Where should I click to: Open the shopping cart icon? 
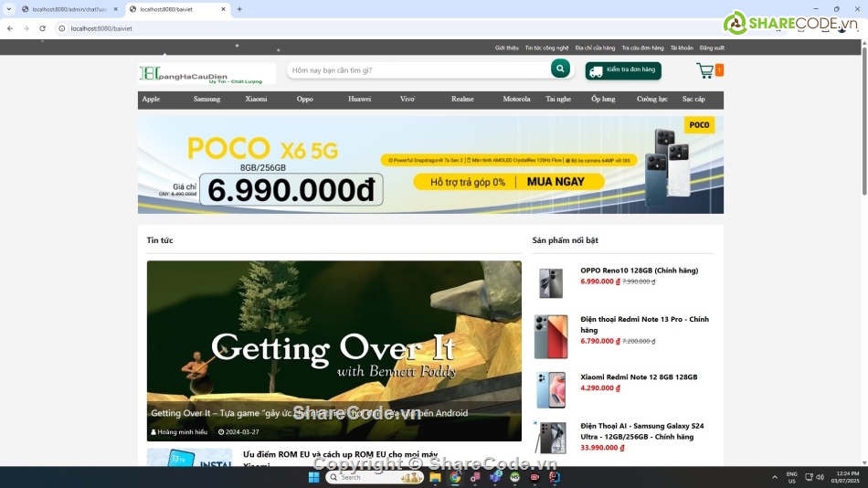pos(704,70)
